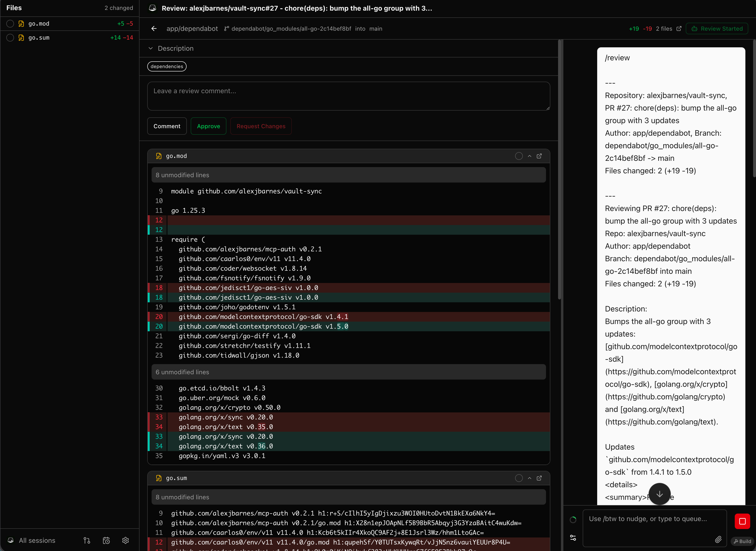Go to All sessions
The height and width of the screenshot is (551, 756).
coord(37,540)
